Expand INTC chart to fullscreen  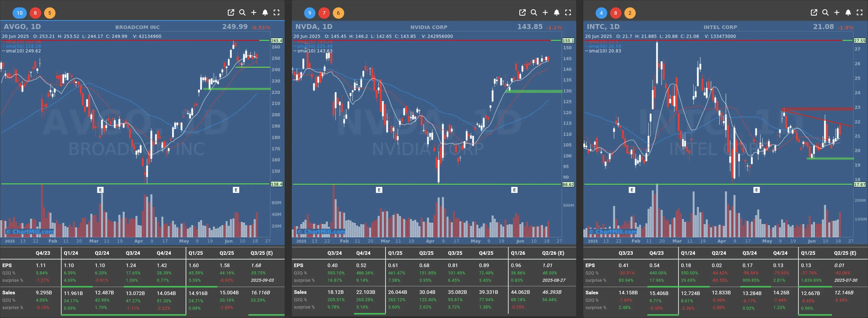coord(859,13)
